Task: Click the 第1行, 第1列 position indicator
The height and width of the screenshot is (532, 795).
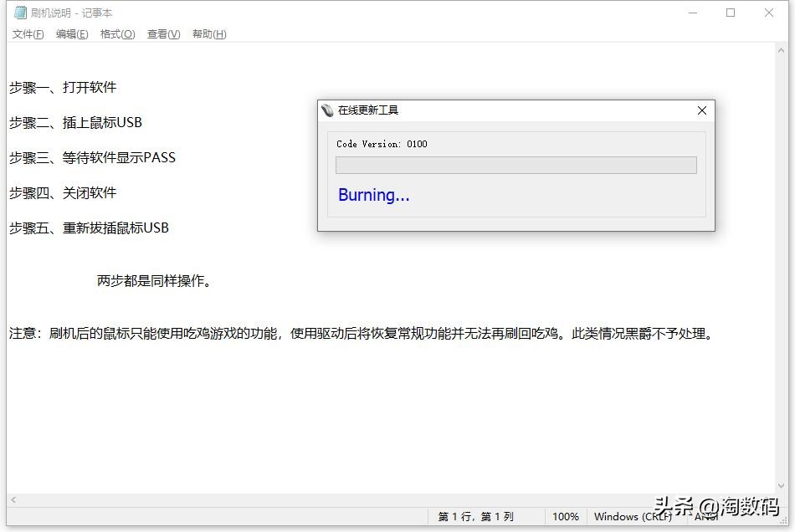Action: [475, 517]
